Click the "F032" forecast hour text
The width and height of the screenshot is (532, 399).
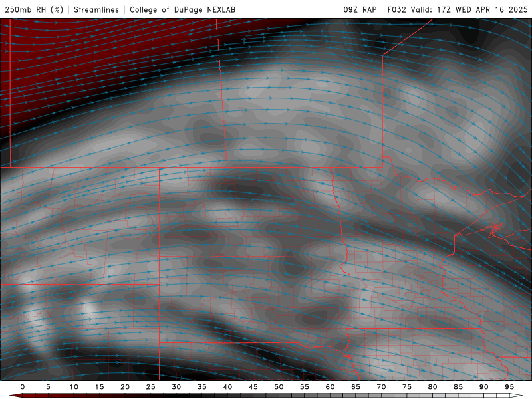[x=396, y=9]
